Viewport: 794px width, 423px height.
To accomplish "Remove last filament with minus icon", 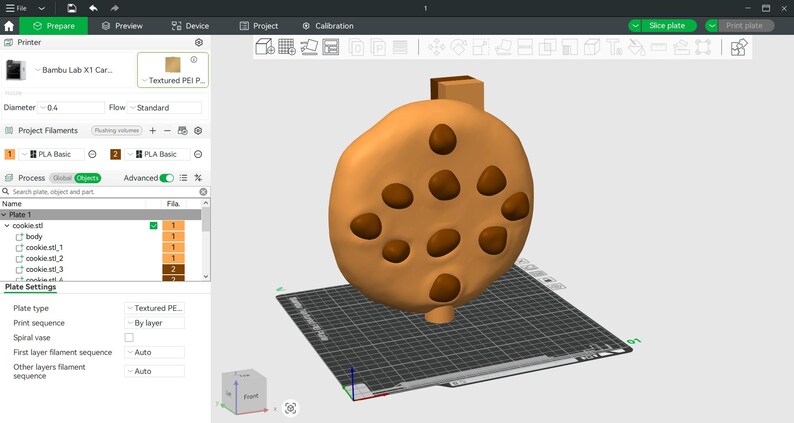I will [x=167, y=131].
